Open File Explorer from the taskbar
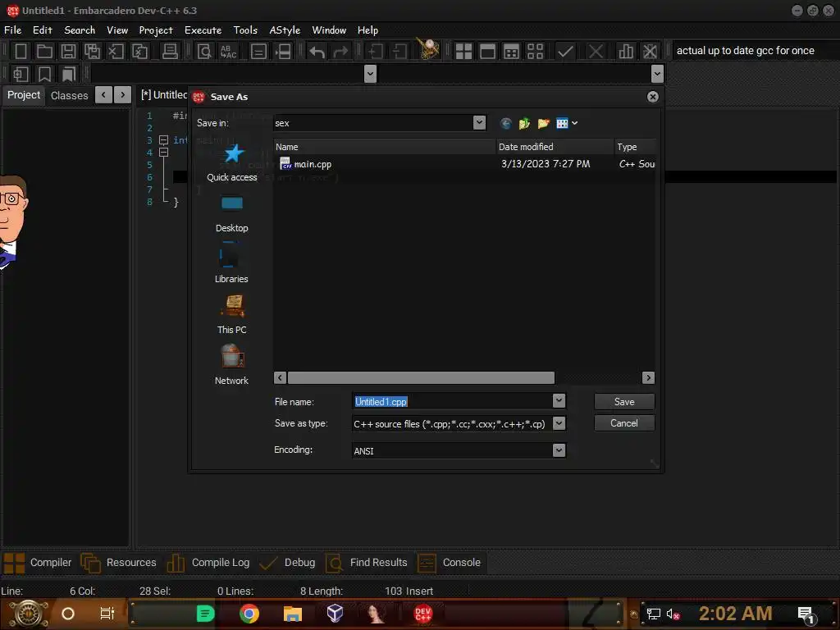 pos(293,614)
